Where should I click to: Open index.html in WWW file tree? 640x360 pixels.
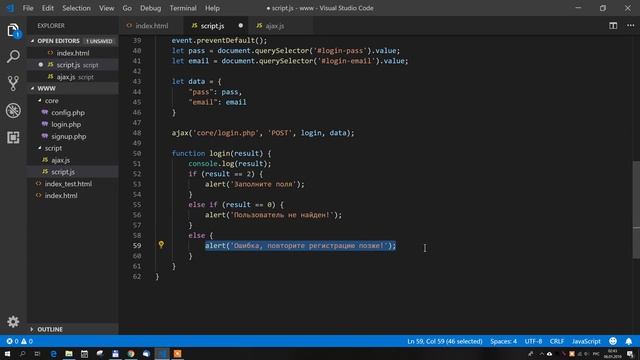click(73, 196)
